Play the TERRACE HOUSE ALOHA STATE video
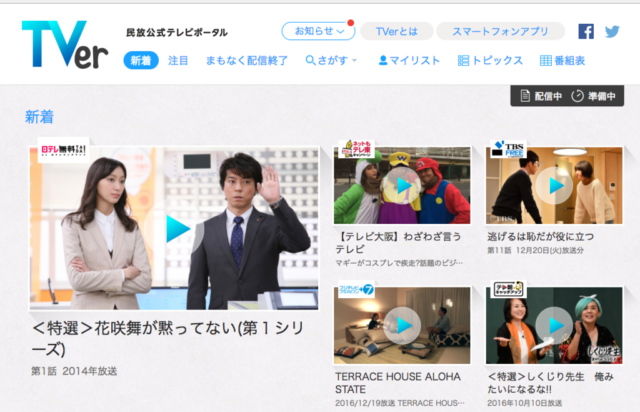640x412 pixels. pyautogui.click(x=402, y=325)
